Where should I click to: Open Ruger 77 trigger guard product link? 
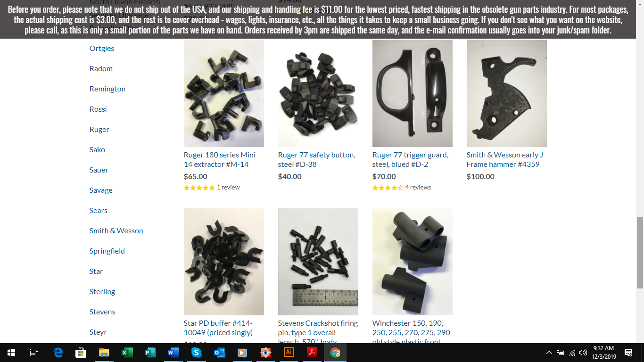tap(410, 159)
